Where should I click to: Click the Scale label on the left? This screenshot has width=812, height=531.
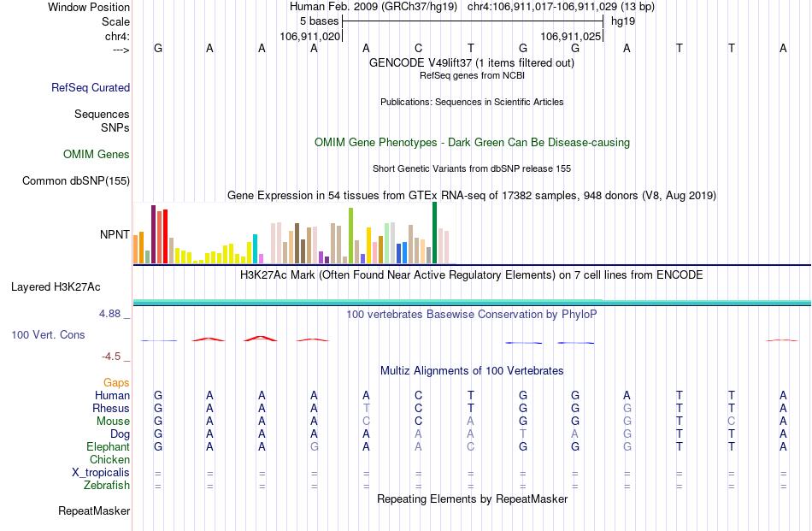click(115, 21)
